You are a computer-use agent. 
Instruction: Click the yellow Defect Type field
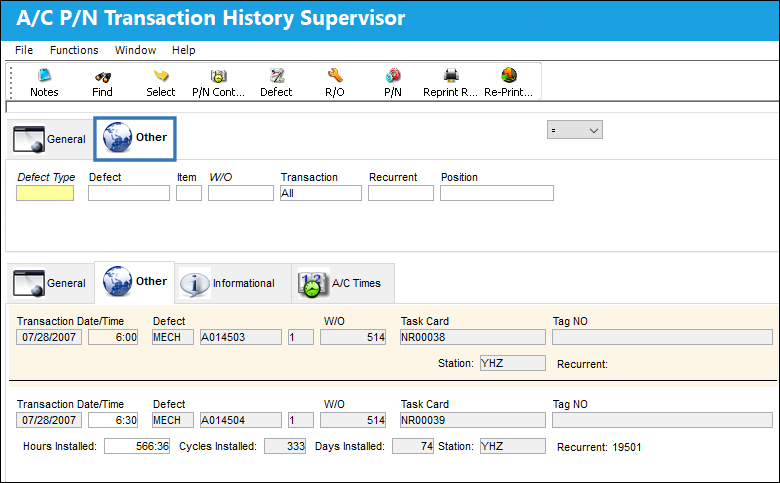[45, 193]
